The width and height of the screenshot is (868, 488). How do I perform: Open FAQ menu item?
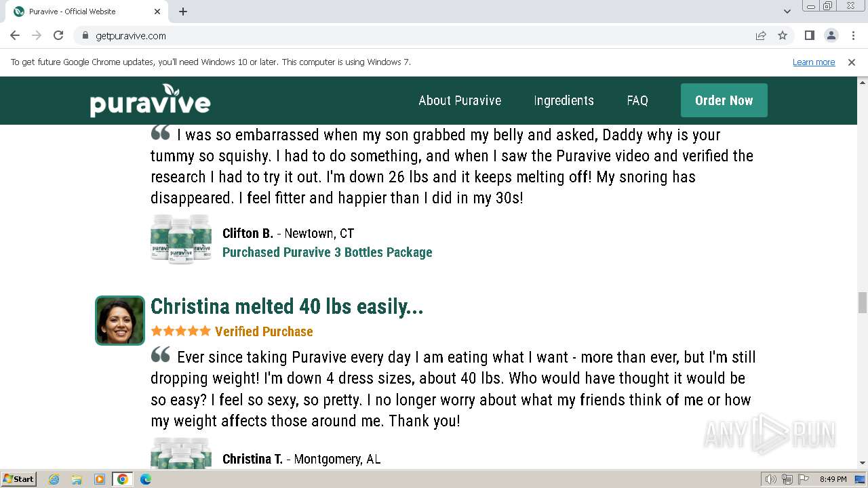coord(637,100)
